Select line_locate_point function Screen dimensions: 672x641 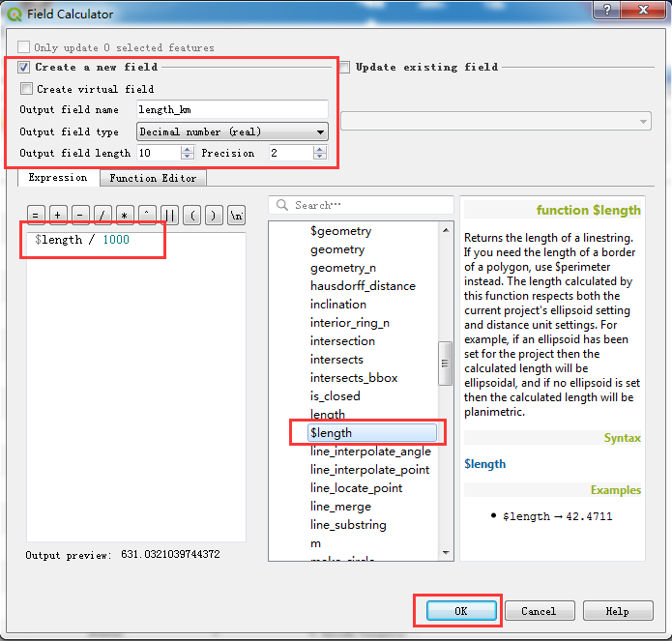pyautogui.click(x=356, y=488)
